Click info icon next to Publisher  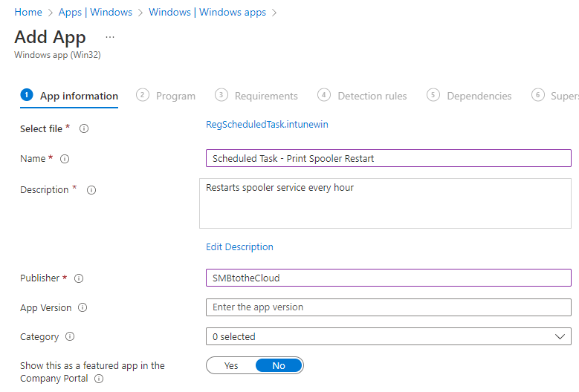point(79,278)
